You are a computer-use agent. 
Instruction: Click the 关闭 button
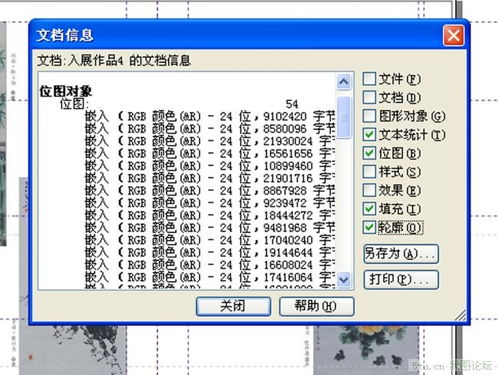click(233, 306)
